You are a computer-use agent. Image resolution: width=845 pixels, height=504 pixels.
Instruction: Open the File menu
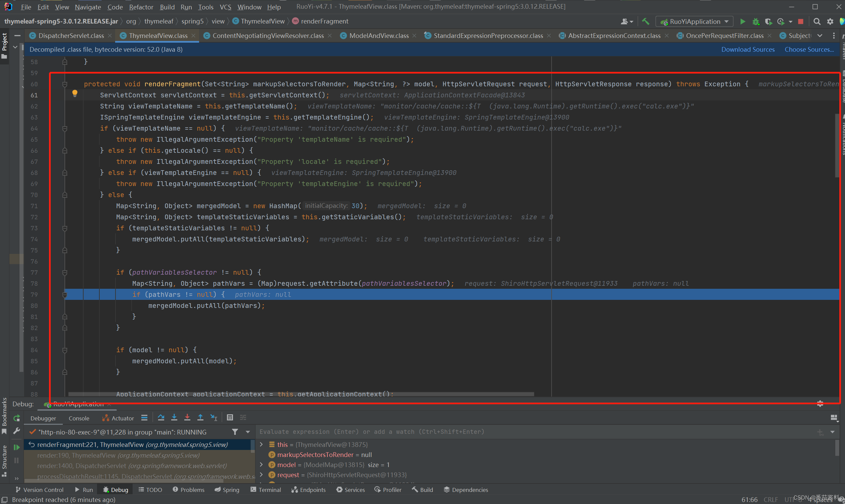26,7
